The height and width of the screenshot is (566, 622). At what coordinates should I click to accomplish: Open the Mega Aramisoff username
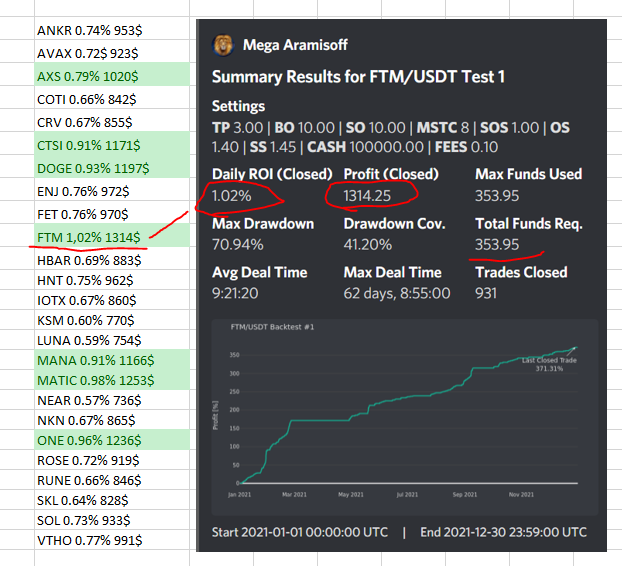pyautogui.click(x=295, y=45)
